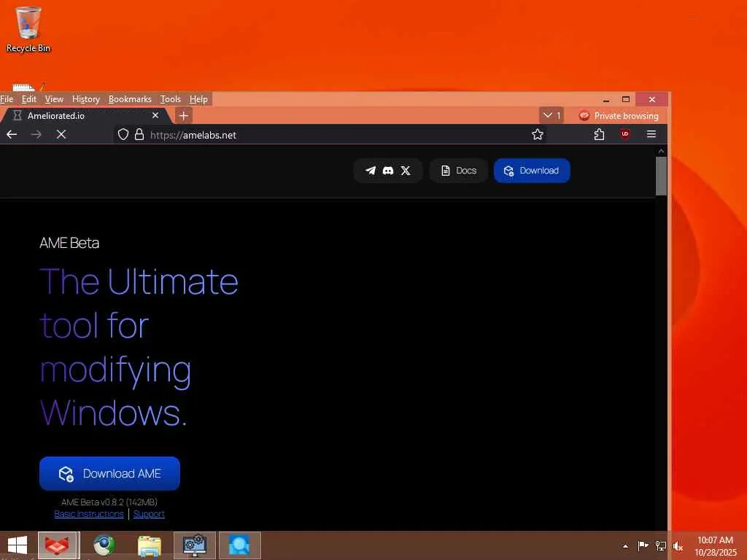Expand the list all tabs dropdown
Screen dimensions: 747x560
551,116
